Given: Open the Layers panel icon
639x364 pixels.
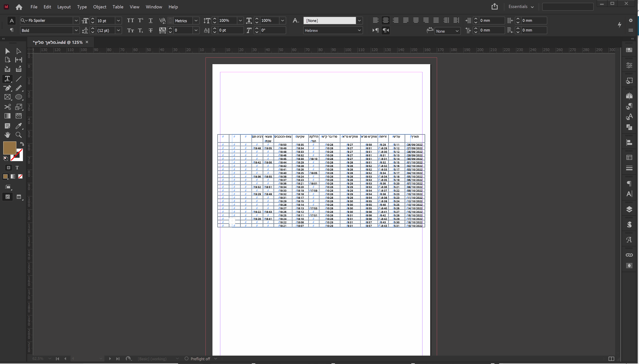Looking at the screenshot, I should pos(629,209).
